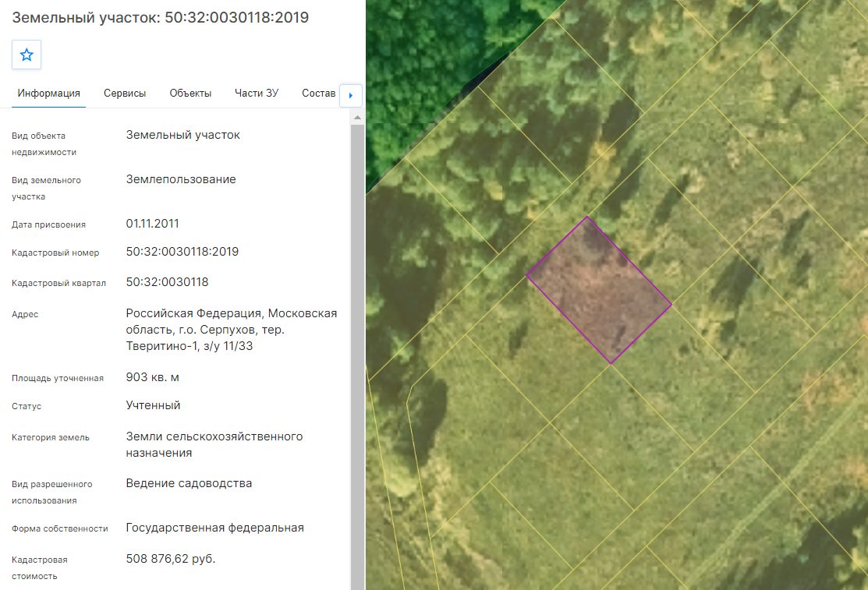Click the scrollbar up arrow in info panel
The height and width of the screenshot is (590, 868).
(357, 118)
